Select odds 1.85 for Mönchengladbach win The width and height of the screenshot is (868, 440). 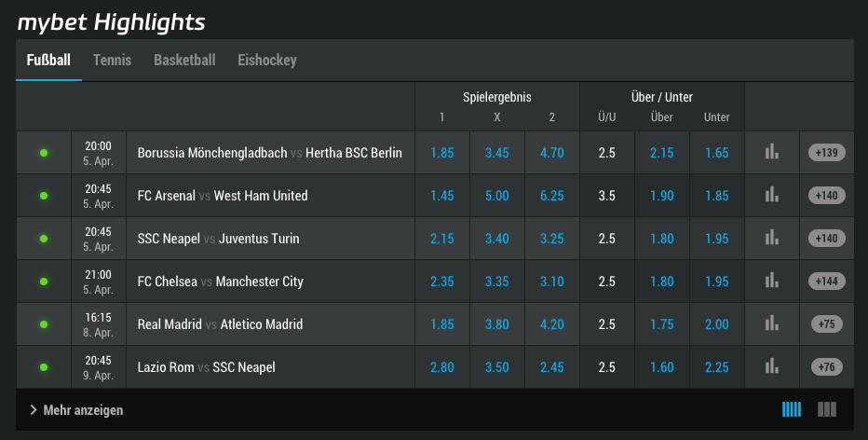click(x=442, y=152)
